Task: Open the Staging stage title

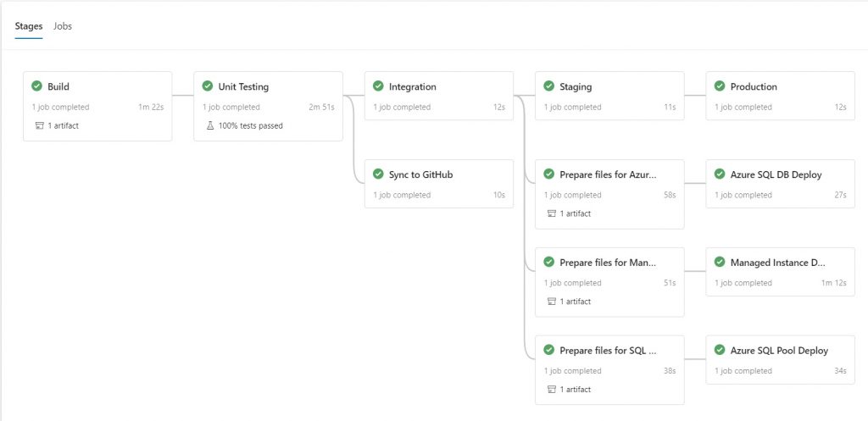Action: [576, 87]
